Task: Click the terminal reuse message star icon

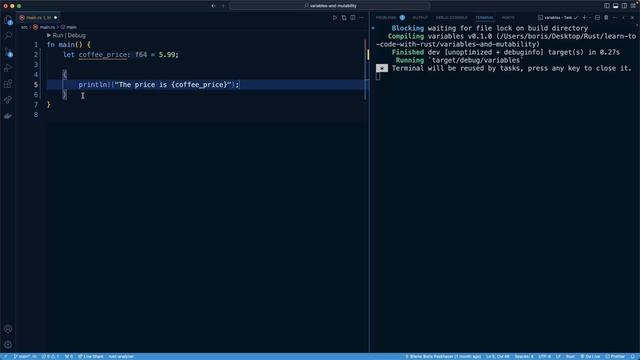Action: (x=382, y=68)
